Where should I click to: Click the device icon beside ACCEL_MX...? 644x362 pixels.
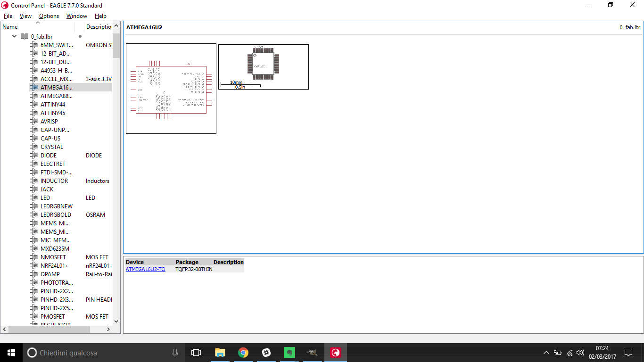point(34,79)
